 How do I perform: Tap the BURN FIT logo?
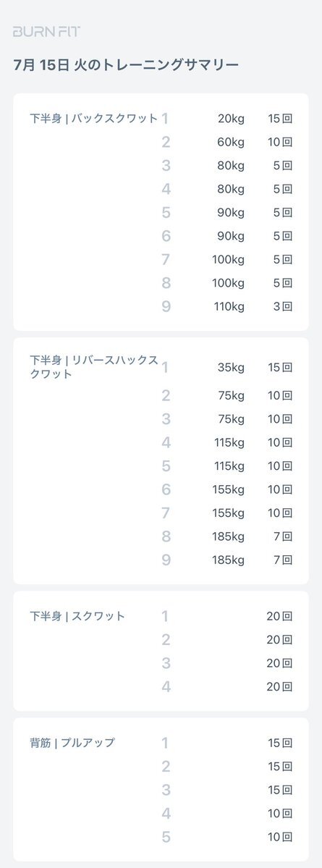[x=46, y=32]
